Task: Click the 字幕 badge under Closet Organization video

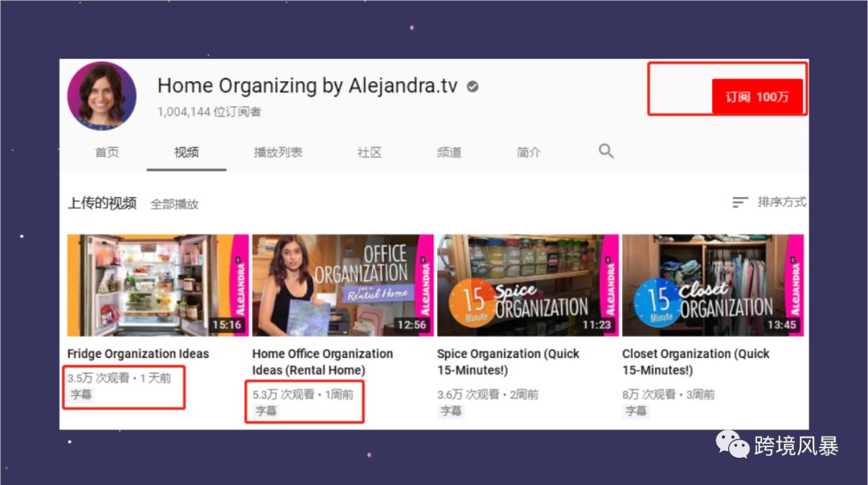Action: pyautogui.click(x=636, y=411)
